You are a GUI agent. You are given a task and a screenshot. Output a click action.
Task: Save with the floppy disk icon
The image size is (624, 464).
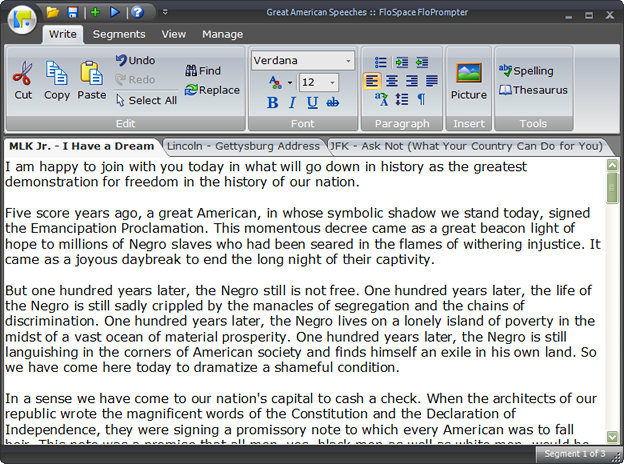tap(72, 12)
